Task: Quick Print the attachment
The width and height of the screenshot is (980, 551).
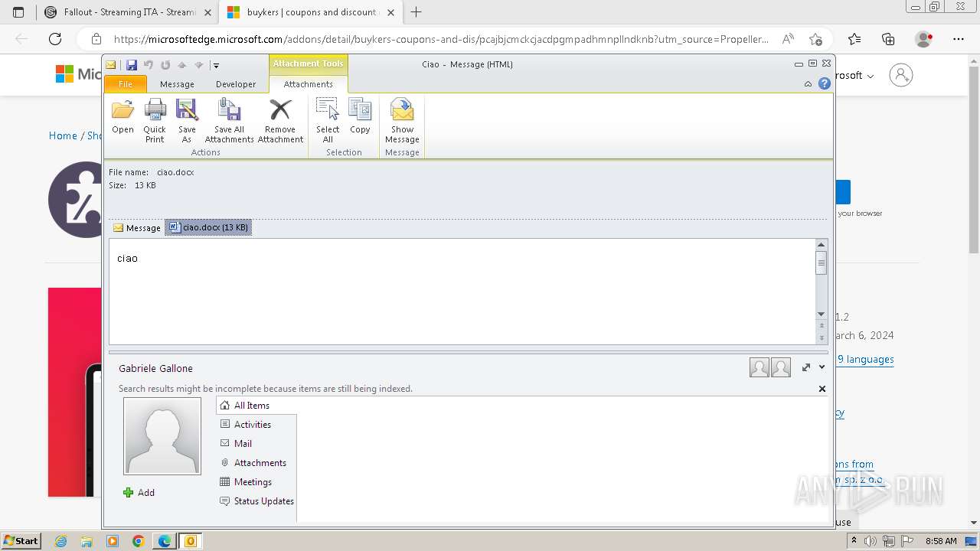Action: (x=155, y=121)
